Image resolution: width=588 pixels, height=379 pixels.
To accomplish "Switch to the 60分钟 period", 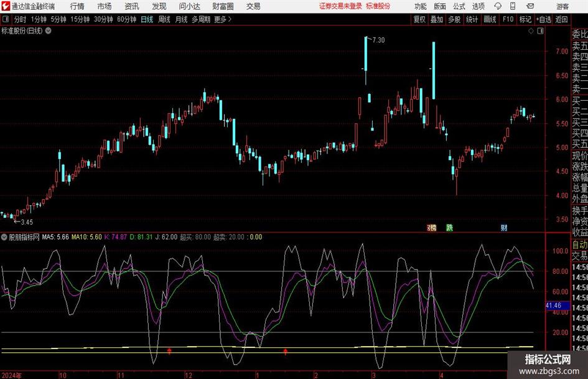I will coord(127,19).
